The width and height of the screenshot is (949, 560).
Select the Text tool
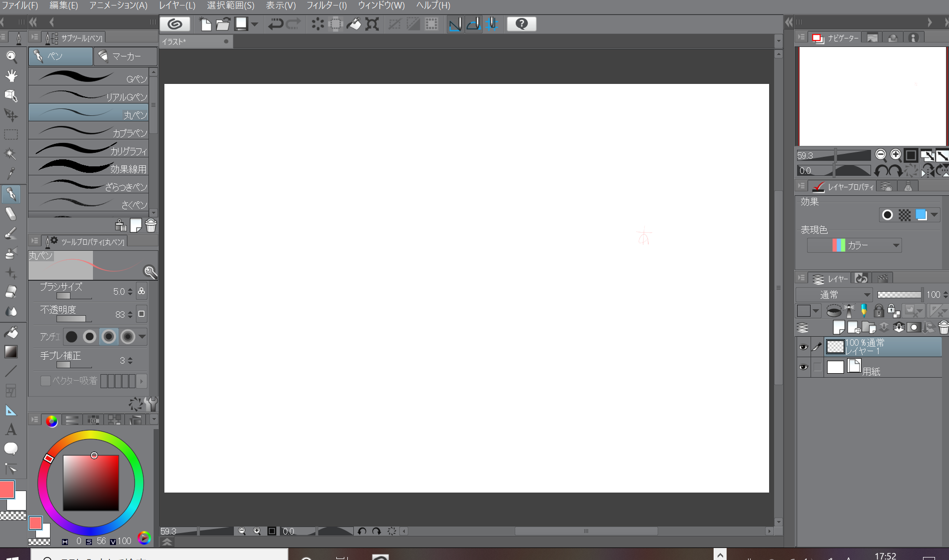11,429
